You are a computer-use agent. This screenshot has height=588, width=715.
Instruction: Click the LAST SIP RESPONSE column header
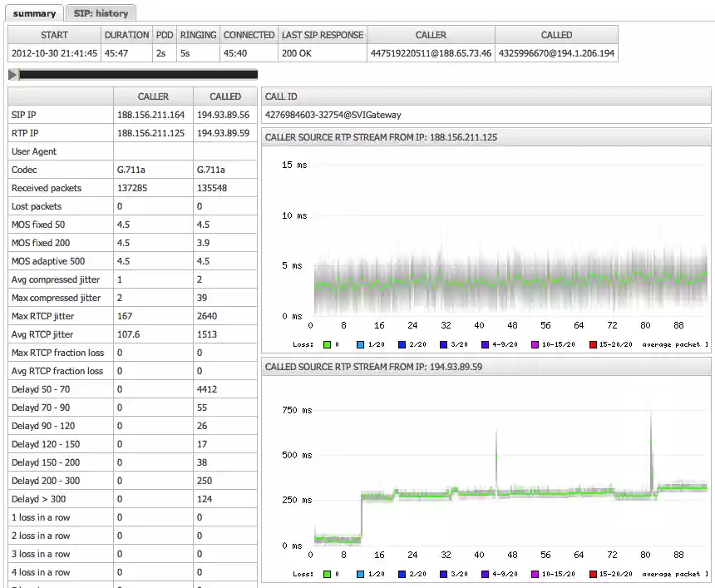coord(323,35)
